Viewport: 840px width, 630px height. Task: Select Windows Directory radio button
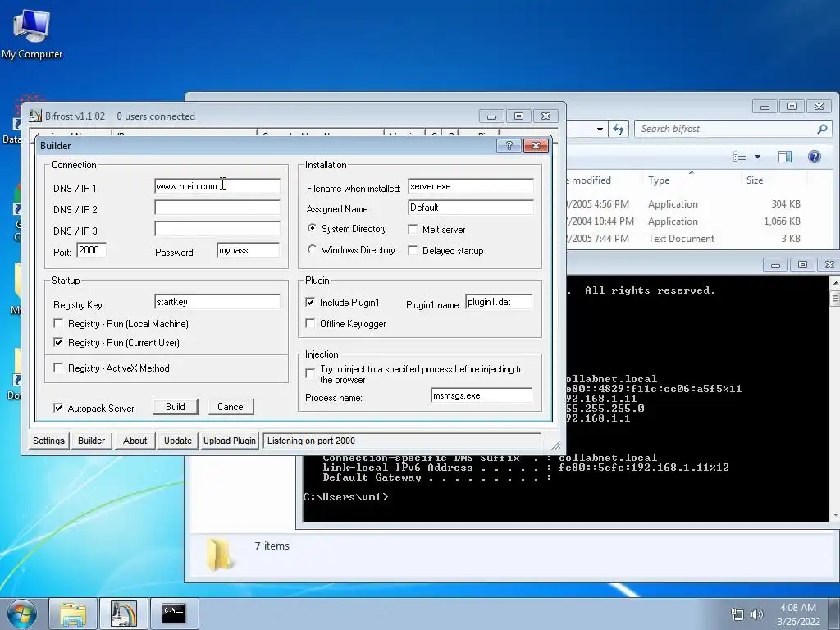(312, 249)
